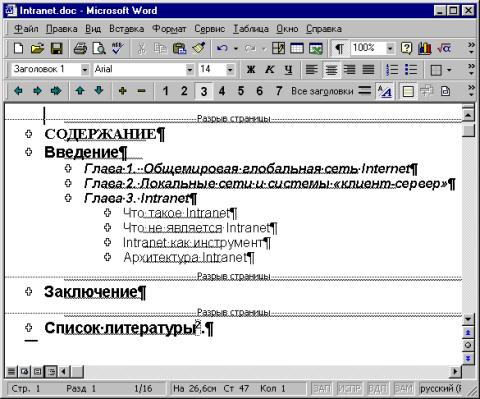Toggle show first line only
The width and height of the screenshot is (480, 399).
[365, 90]
